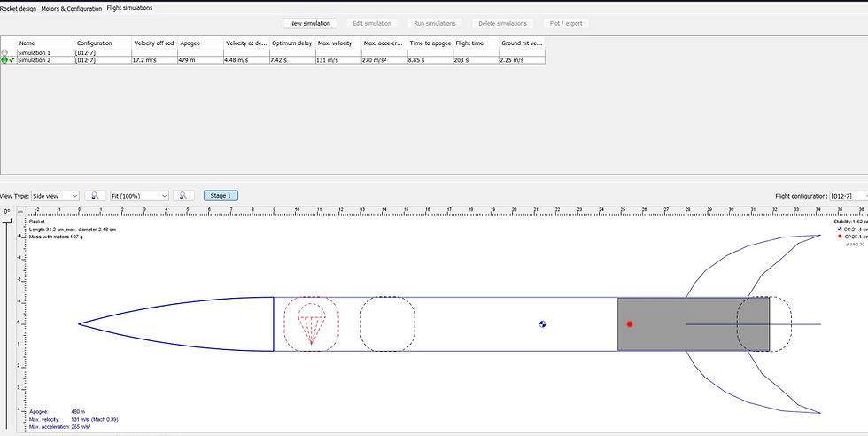
Task: Select the Flight simulations tab
Action: (129, 8)
